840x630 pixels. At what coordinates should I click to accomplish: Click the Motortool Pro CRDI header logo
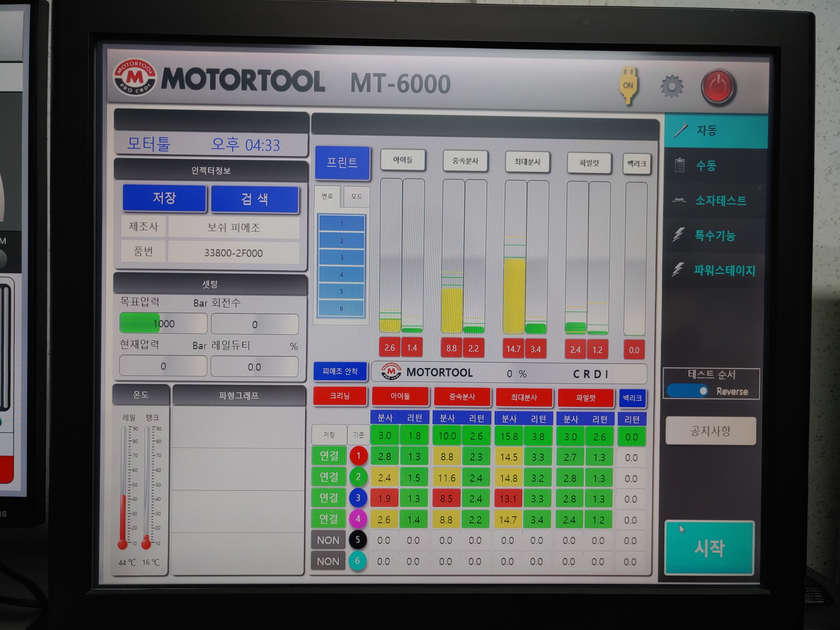click(x=135, y=77)
